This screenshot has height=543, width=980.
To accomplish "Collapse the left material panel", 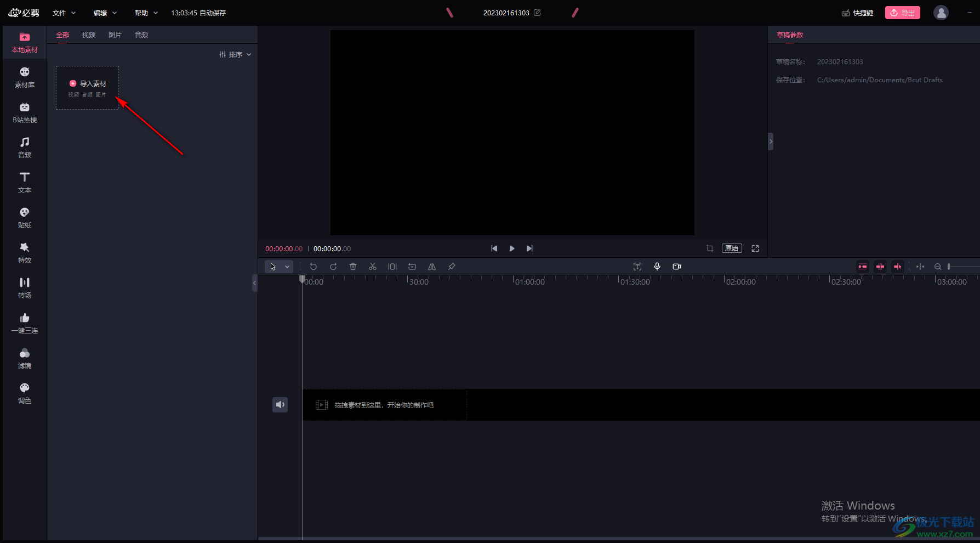I will tap(254, 283).
